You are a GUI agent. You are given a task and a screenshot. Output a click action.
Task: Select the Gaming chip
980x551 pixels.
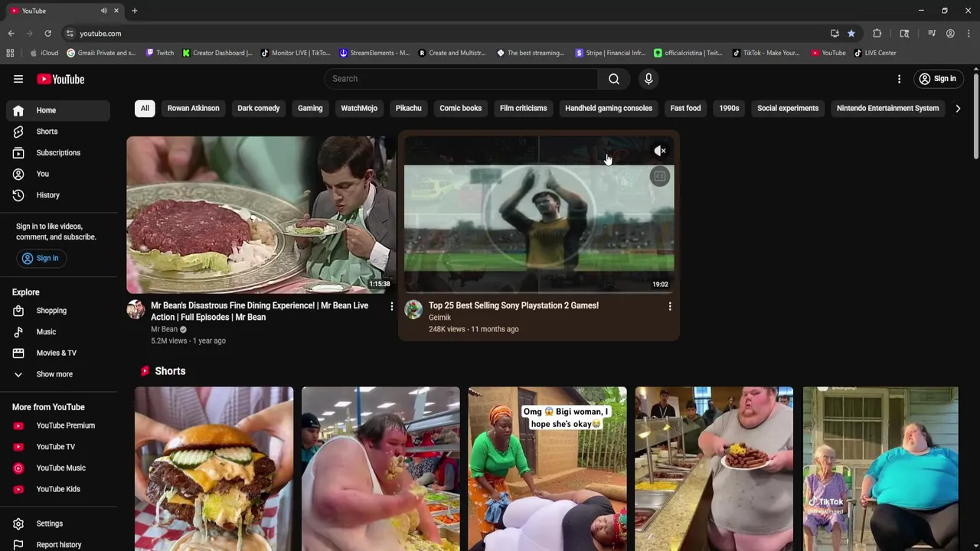310,108
